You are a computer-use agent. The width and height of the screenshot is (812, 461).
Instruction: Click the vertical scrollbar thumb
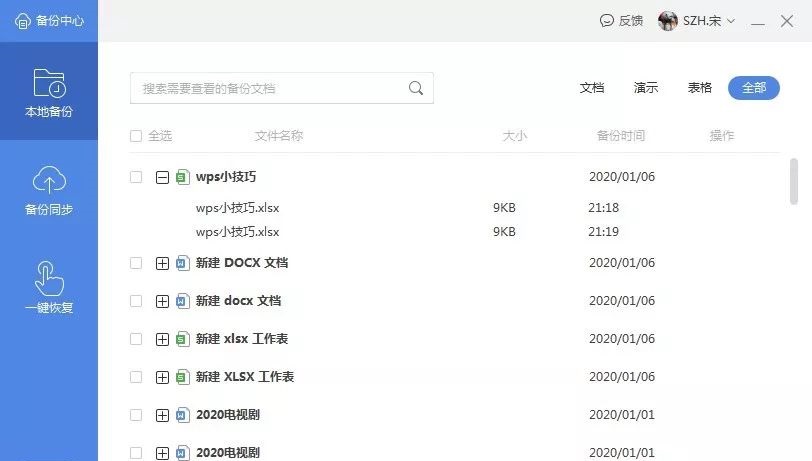click(793, 181)
